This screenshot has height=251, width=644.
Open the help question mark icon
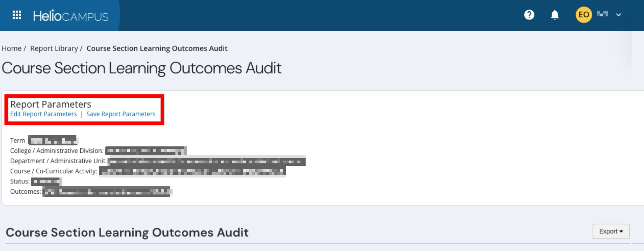pyautogui.click(x=529, y=15)
